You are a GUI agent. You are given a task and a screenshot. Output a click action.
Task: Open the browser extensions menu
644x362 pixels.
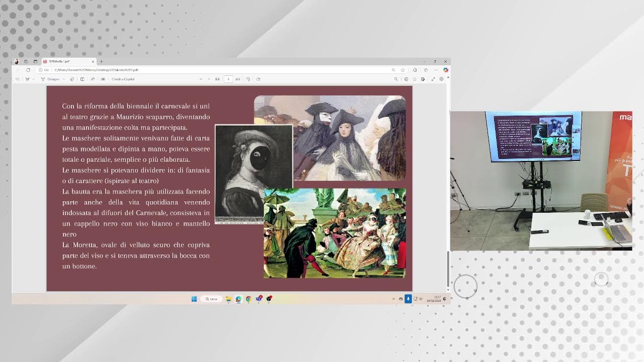pos(415,70)
